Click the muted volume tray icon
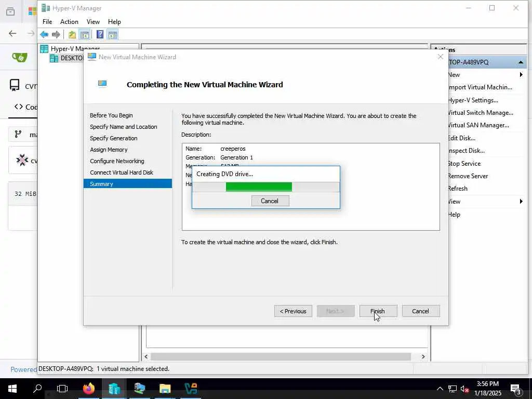Viewport: 532px width, 399px height. [x=464, y=389]
